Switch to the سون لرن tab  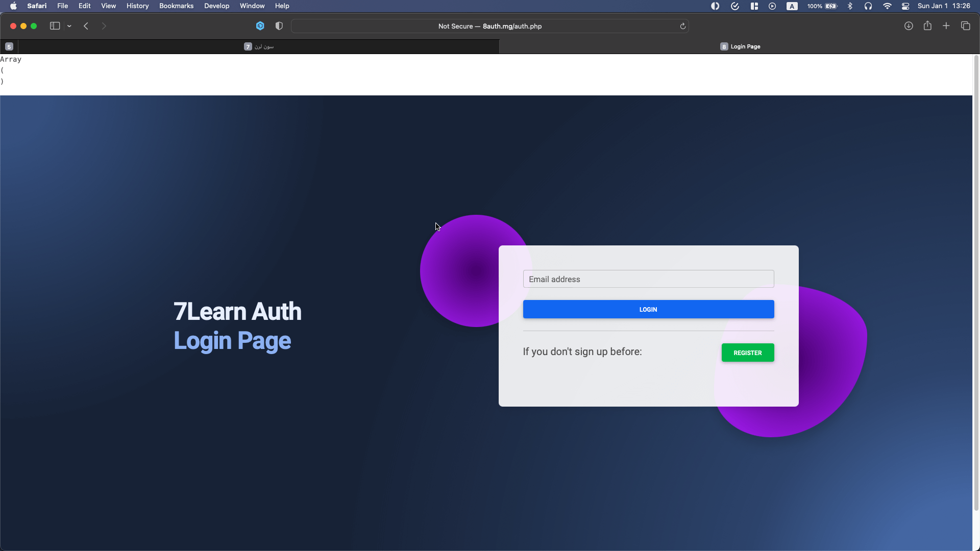[x=259, y=46]
